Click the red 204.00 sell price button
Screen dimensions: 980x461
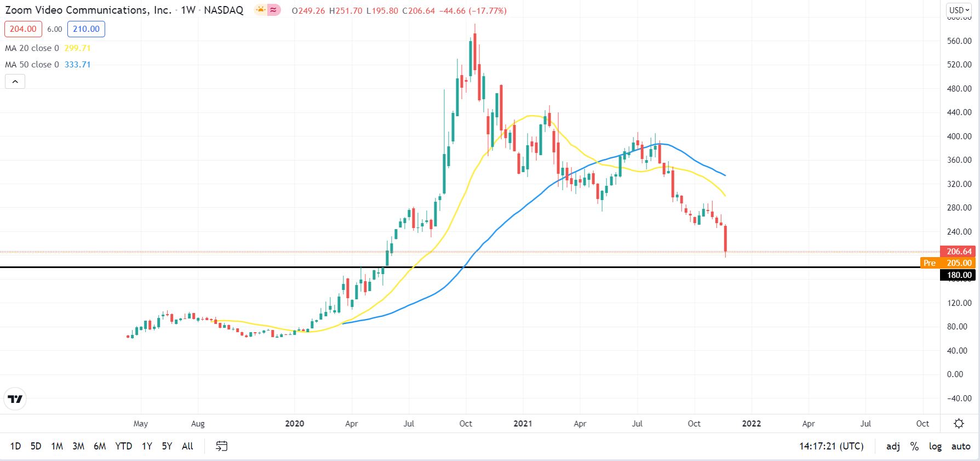(23, 29)
